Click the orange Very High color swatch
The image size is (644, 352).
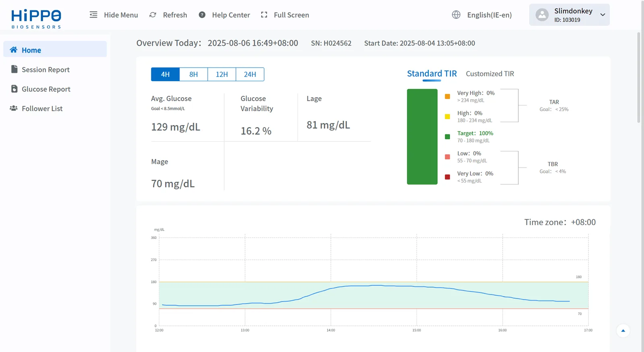pos(447,97)
